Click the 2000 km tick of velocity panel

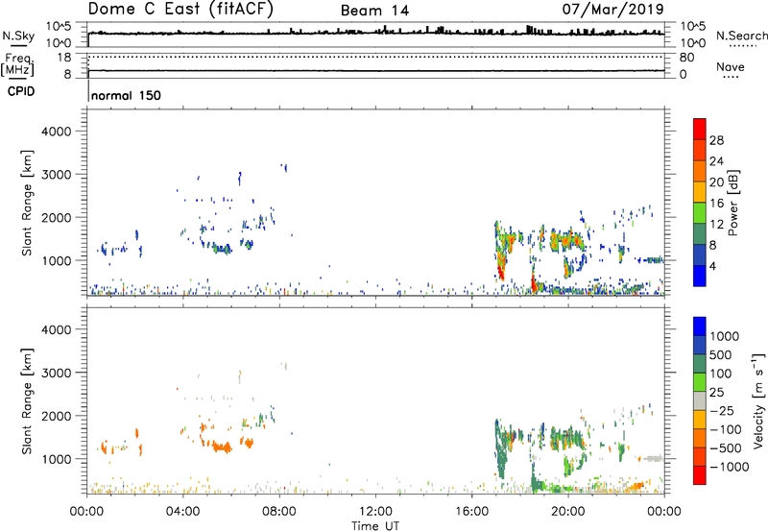[57, 416]
